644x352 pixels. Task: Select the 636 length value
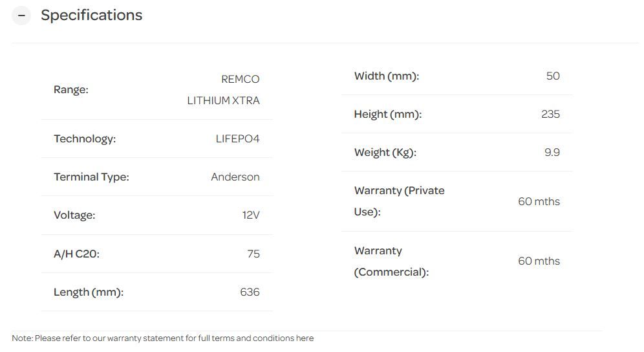click(x=250, y=292)
